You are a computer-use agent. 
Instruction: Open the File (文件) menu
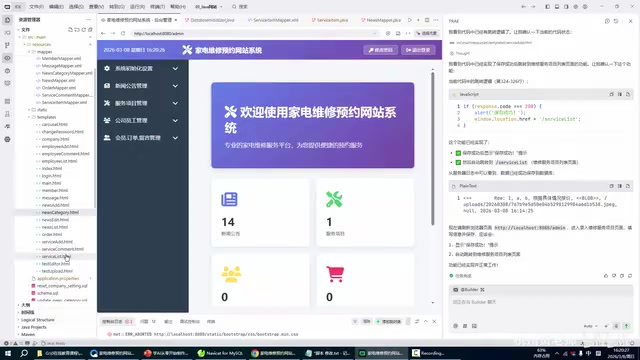click(x=36, y=7)
